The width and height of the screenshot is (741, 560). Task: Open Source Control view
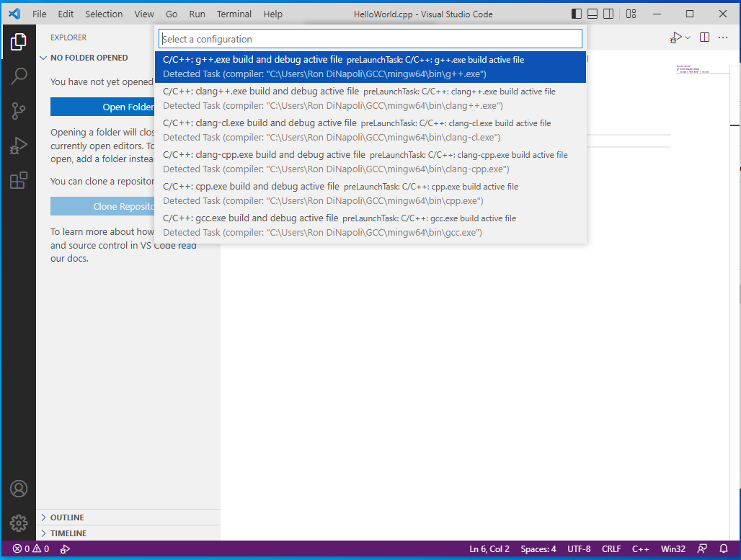coord(19,111)
